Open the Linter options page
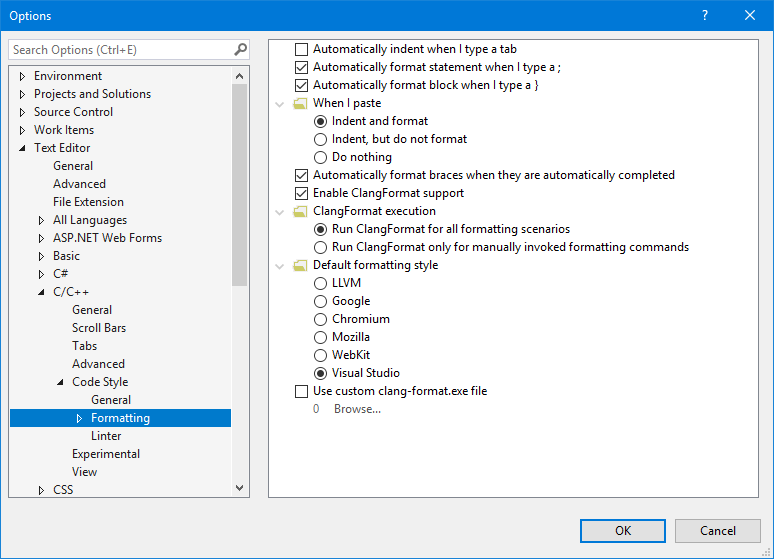The height and width of the screenshot is (559, 774). 106,436
